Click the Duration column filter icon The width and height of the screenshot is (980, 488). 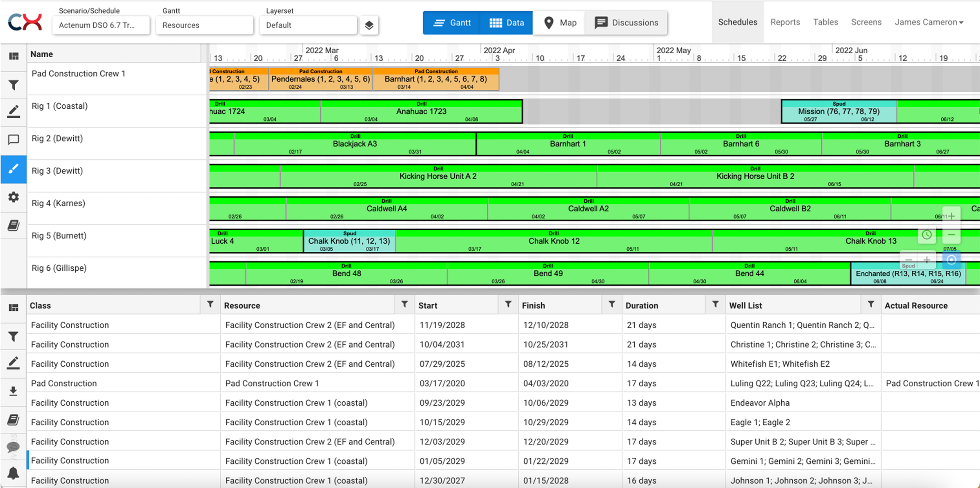pos(715,304)
